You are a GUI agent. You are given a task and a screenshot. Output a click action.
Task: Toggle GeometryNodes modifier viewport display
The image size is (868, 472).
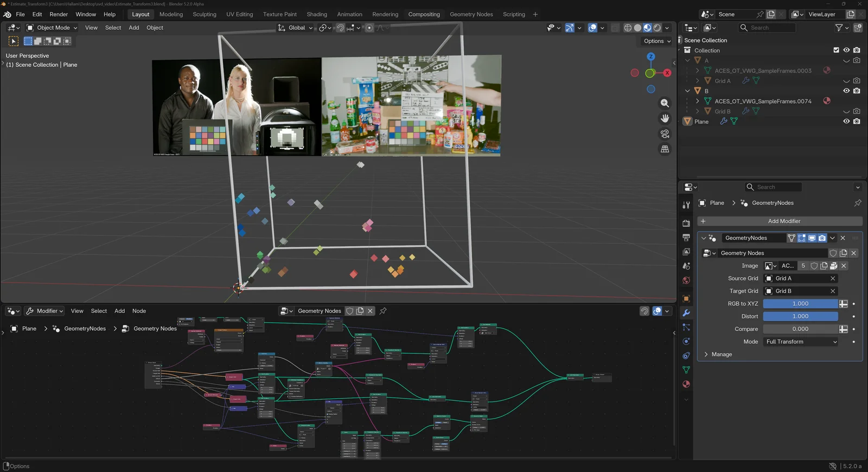(x=812, y=238)
